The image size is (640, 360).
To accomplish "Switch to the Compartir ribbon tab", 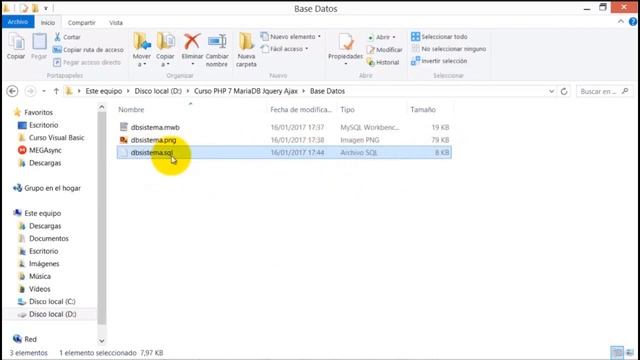I will coord(82,23).
